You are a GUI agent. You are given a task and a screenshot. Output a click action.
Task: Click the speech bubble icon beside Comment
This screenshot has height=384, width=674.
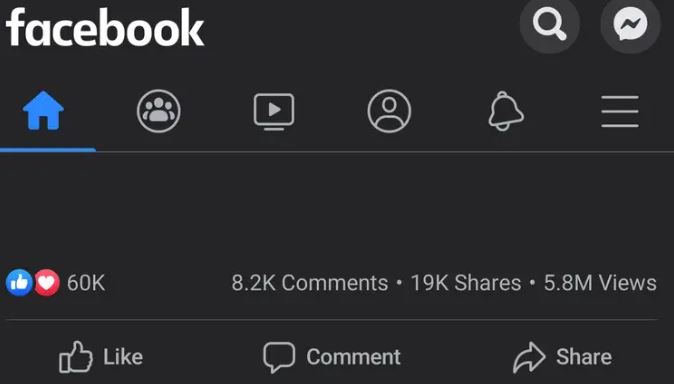click(x=279, y=357)
